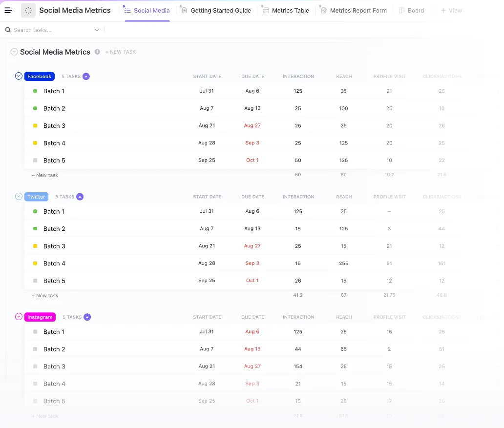The width and height of the screenshot is (504, 428).
Task: Change yellow status of Facebook Batch 3
Action: click(x=35, y=125)
